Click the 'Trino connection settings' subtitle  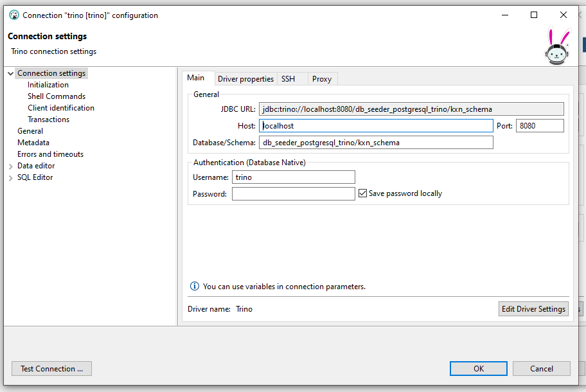(54, 51)
